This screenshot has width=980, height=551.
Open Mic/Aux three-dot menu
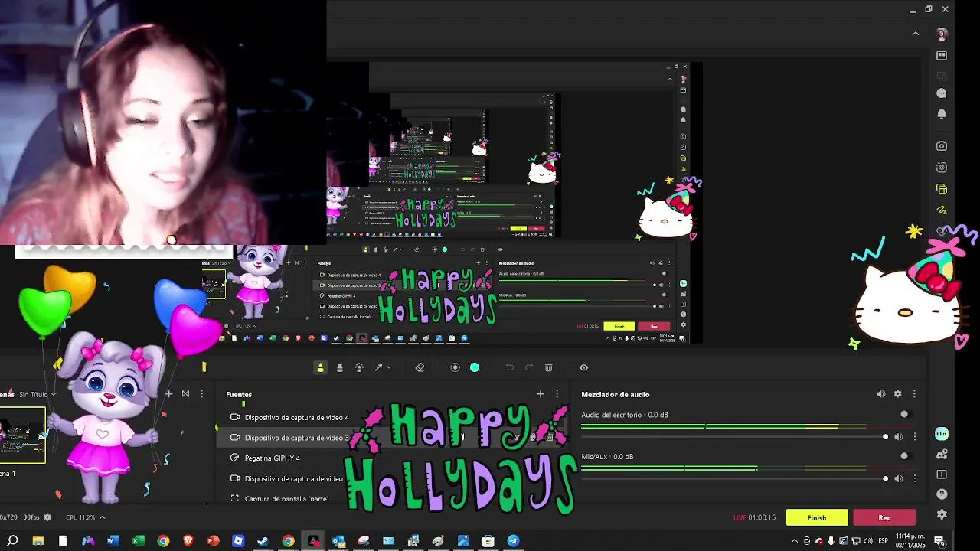914,478
